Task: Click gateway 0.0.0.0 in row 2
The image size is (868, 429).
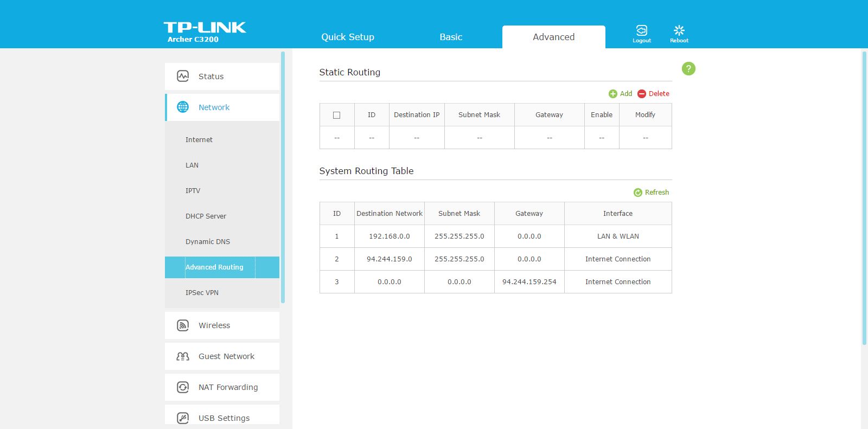Action: tap(529, 259)
